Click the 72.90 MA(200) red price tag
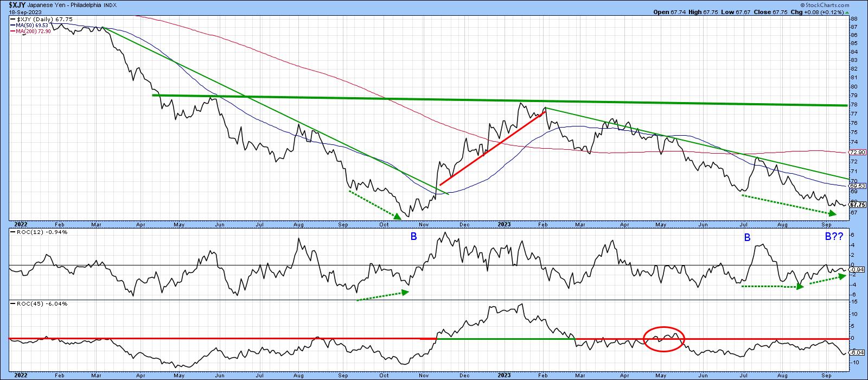868x380 pixels. (857, 153)
